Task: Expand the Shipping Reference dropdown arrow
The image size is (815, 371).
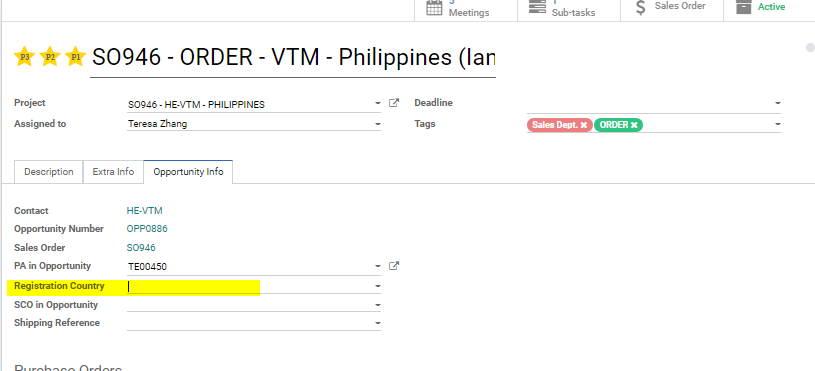Action: (x=378, y=323)
